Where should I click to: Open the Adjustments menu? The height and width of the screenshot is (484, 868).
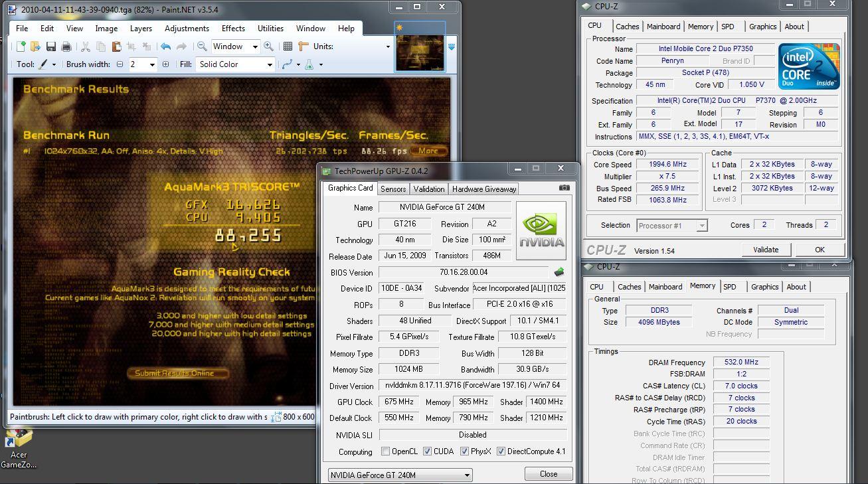pos(187,29)
